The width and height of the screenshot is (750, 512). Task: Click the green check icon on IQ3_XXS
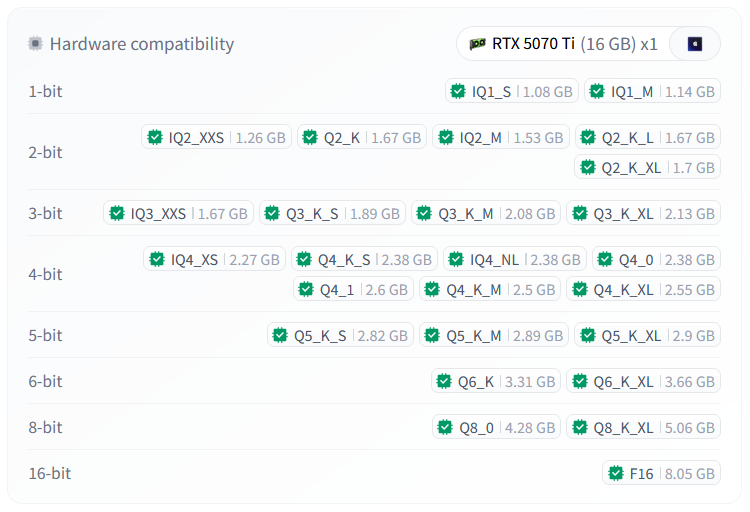tap(117, 213)
